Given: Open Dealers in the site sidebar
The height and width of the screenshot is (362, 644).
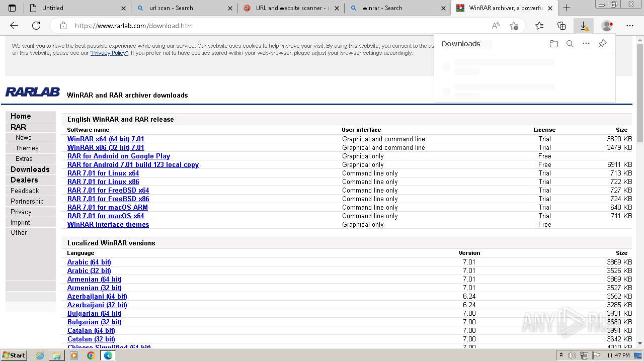Looking at the screenshot, I should coord(24,180).
